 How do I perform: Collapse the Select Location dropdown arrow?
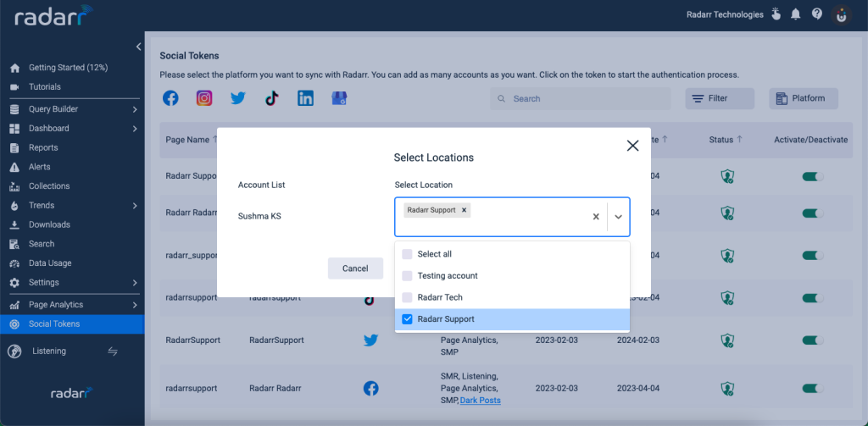click(x=618, y=217)
